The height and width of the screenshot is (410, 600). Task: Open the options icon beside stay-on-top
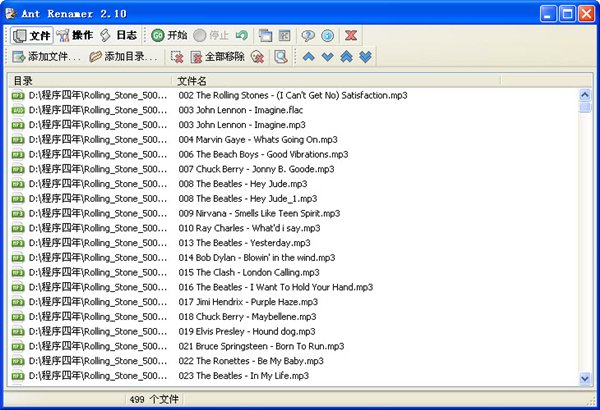[x=284, y=36]
